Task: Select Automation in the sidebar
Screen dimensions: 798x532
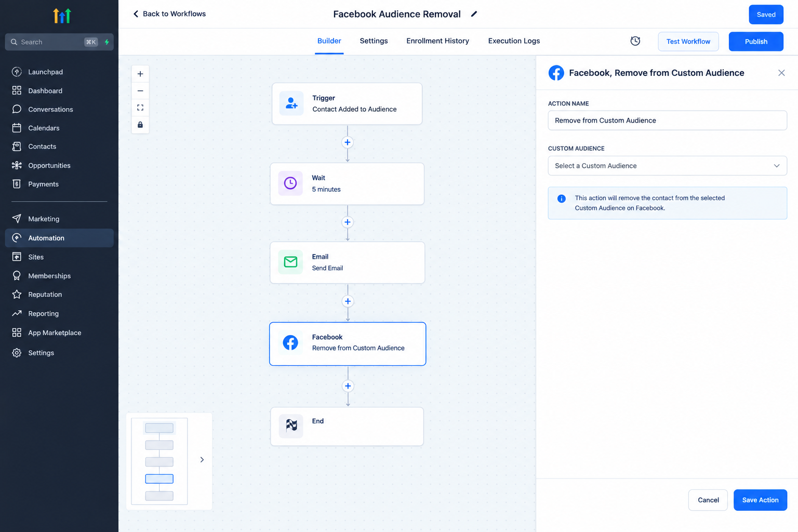Action: point(59,238)
